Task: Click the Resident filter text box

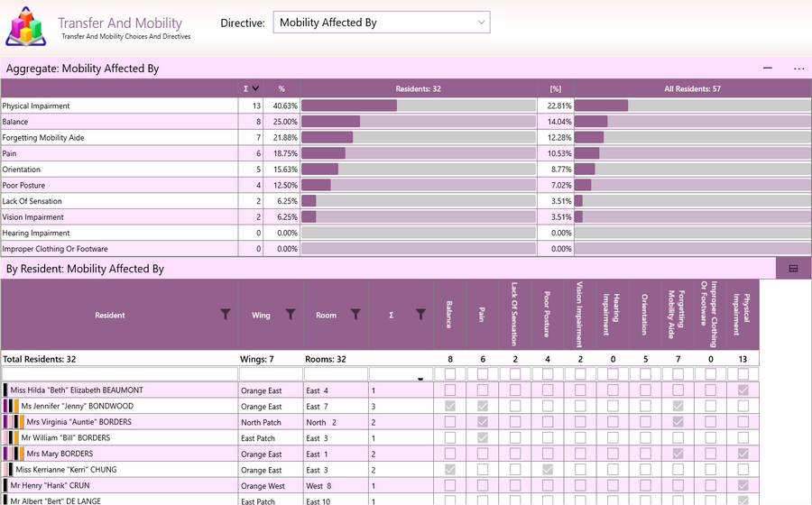Action: coord(120,374)
